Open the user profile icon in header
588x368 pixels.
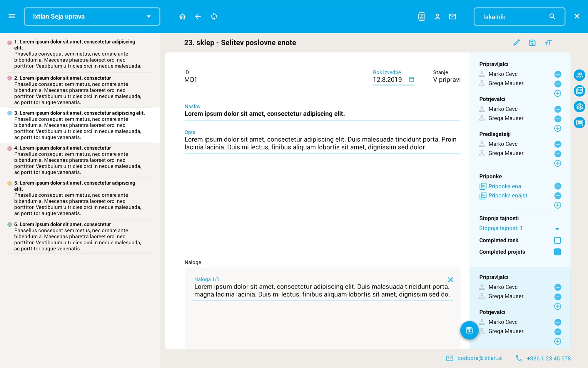tap(437, 16)
